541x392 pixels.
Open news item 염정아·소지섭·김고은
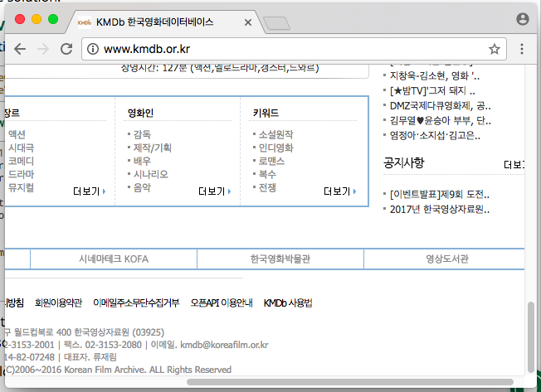tap(435, 135)
